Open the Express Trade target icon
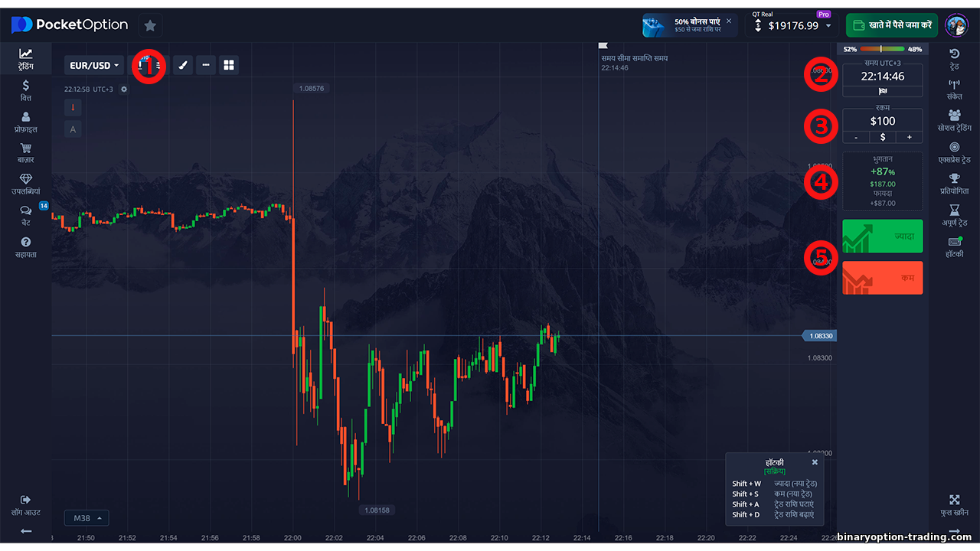Screen dimensions: 980x551 954,152
